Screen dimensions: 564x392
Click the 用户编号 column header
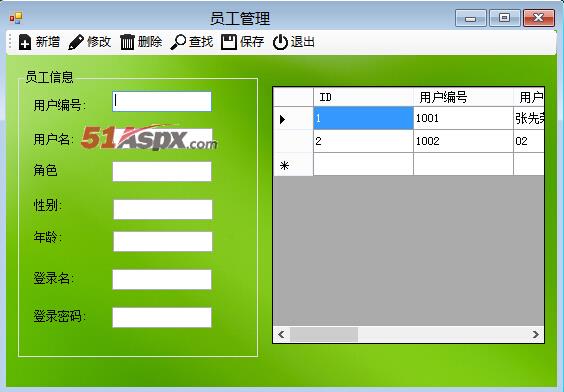click(x=463, y=97)
